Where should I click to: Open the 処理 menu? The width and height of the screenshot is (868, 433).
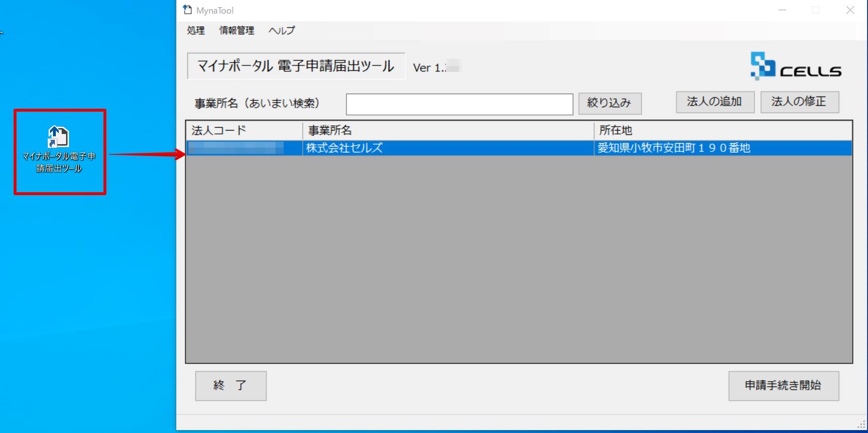(196, 30)
